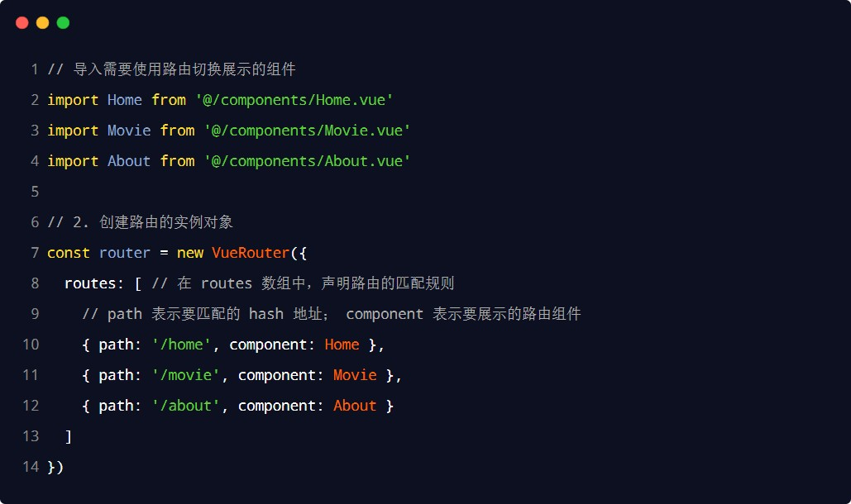Click the VueRouter constructor name
This screenshot has width=851, height=504.
251,253
